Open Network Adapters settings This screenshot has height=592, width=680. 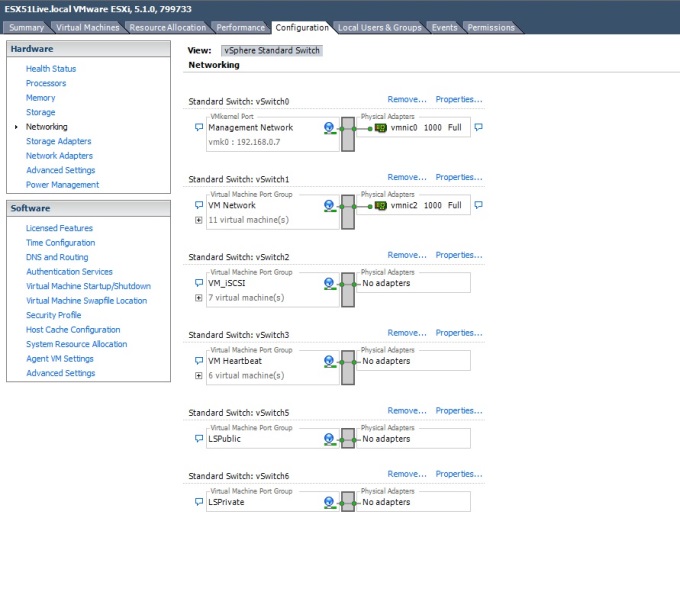[x=59, y=156]
